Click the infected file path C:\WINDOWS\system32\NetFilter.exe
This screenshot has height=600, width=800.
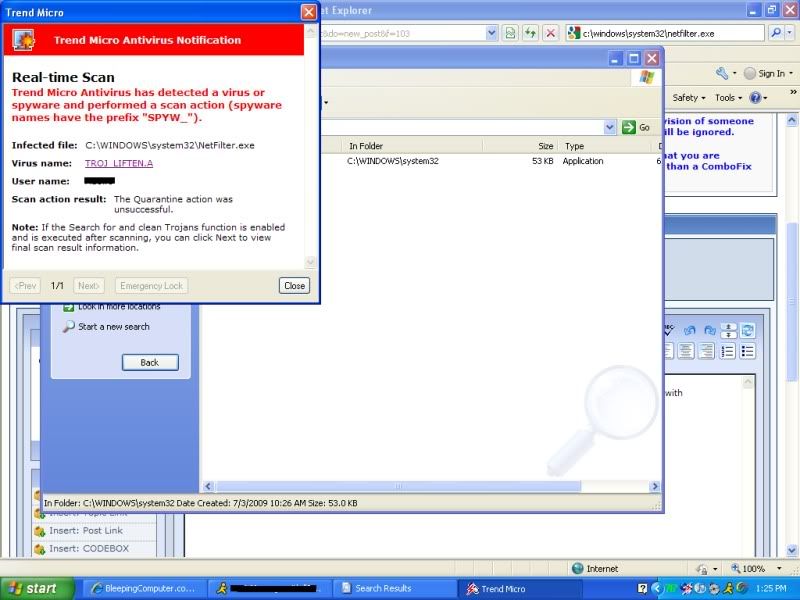coord(170,145)
